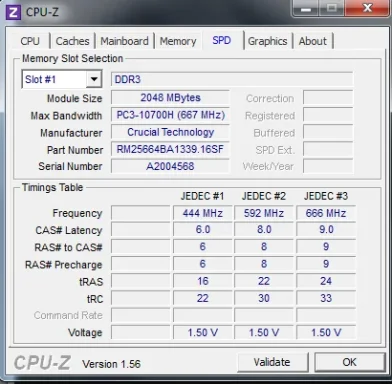Click the Serial Number field A2004568
The image size is (392, 384).
pos(170,166)
